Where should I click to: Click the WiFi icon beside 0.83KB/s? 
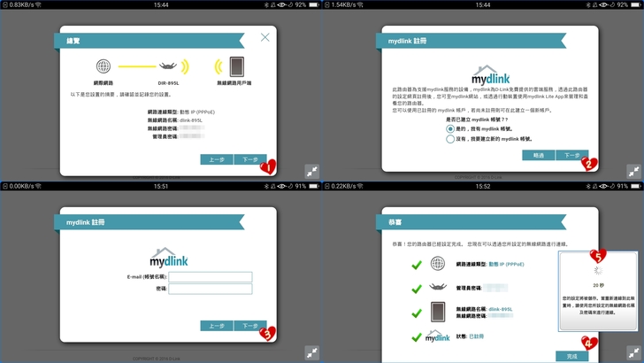pos(38,5)
